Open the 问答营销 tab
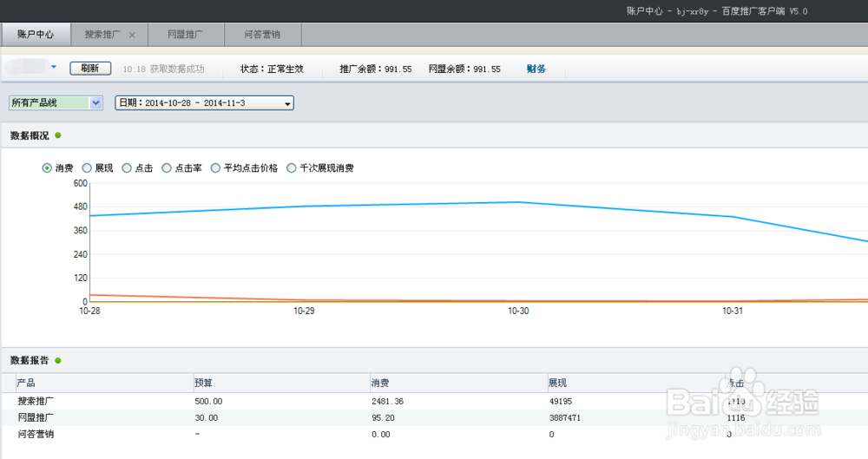 pyautogui.click(x=262, y=35)
